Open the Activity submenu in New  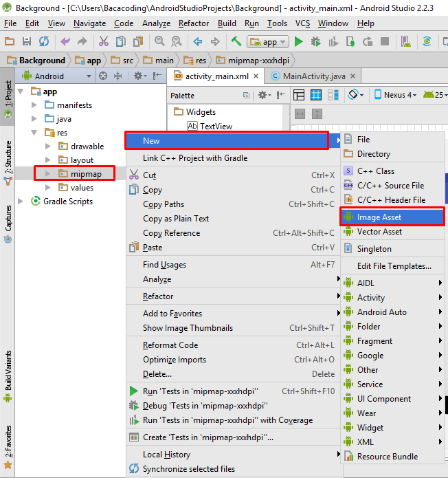point(392,298)
